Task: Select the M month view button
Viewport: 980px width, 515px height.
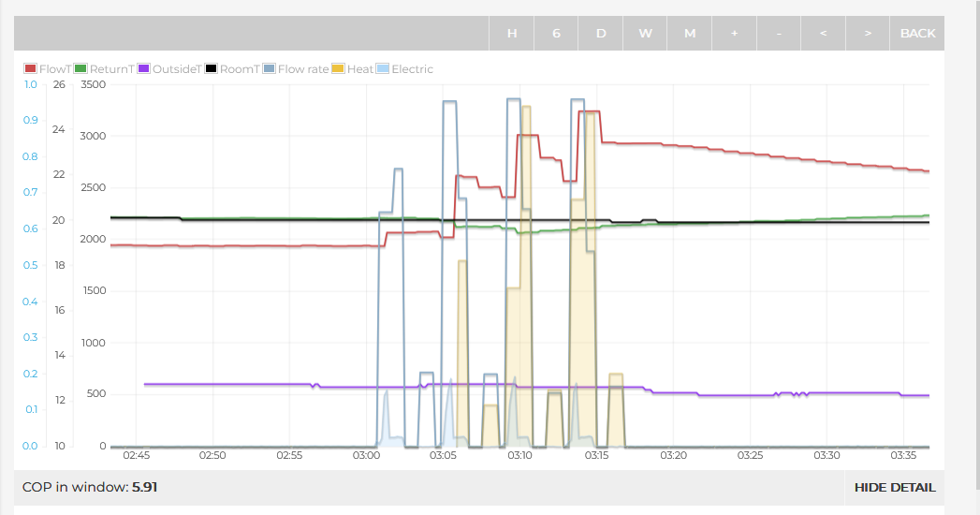Action: tap(690, 33)
